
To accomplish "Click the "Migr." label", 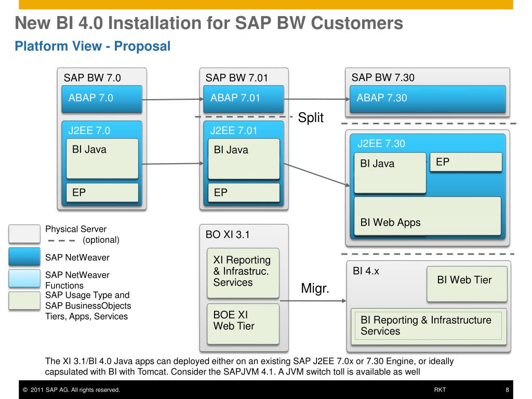I will [315, 288].
